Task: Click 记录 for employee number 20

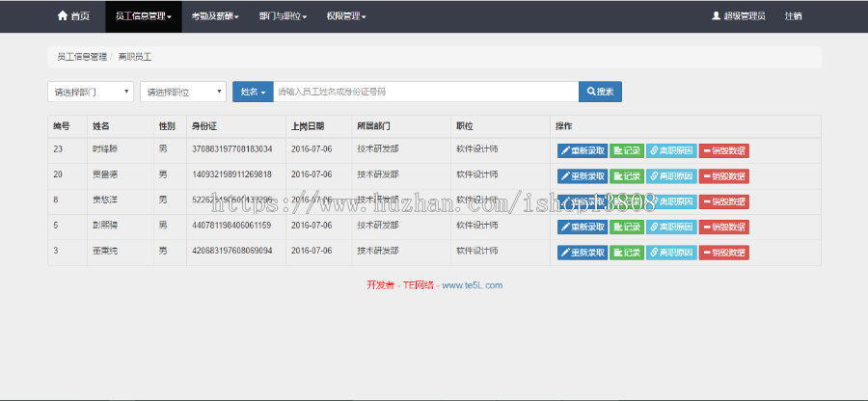Action: [x=627, y=176]
